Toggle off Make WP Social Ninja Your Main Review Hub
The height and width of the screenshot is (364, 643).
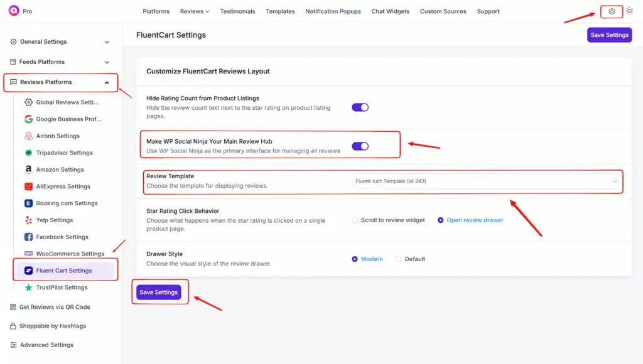click(x=360, y=145)
